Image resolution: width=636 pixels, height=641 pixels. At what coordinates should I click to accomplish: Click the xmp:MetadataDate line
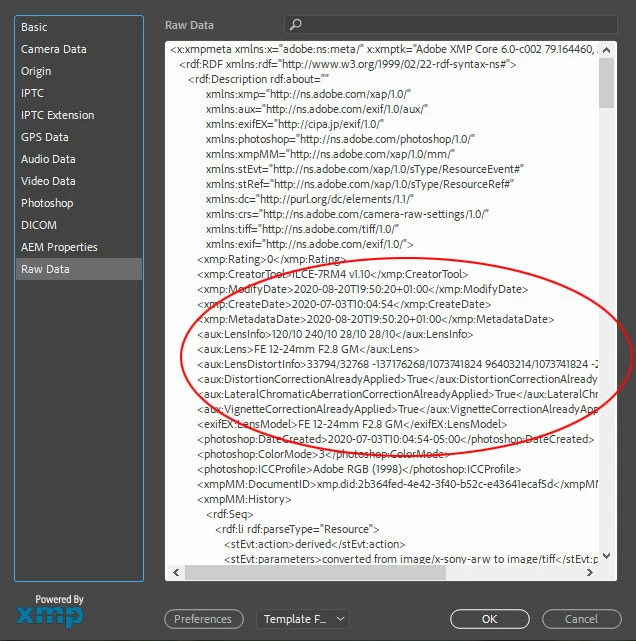(x=375, y=319)
